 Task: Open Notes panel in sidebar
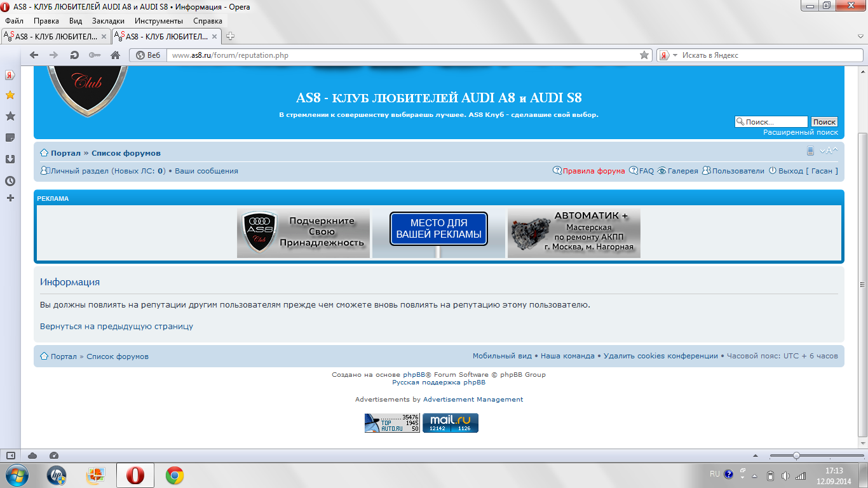click(10, 138)
